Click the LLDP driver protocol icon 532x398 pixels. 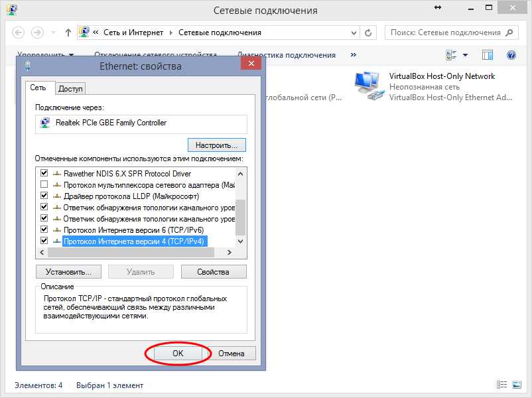tap(57, 196)
